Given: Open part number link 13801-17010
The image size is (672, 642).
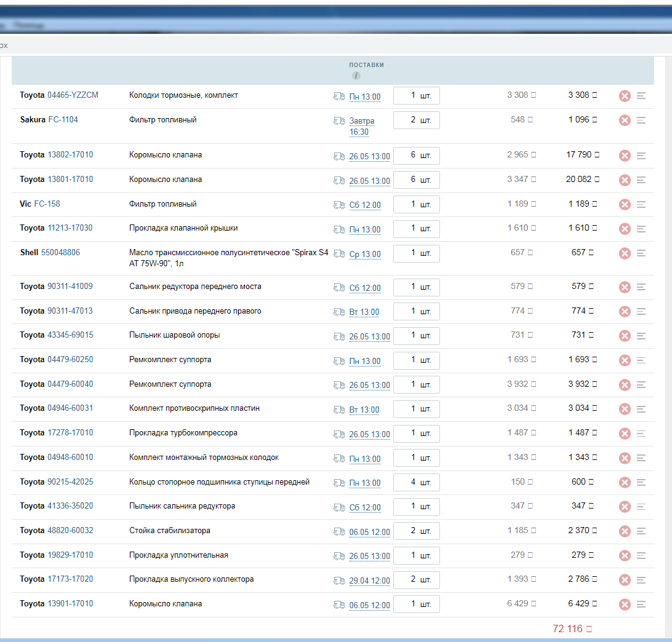Looking at the screenshot, I should point(70,180).
